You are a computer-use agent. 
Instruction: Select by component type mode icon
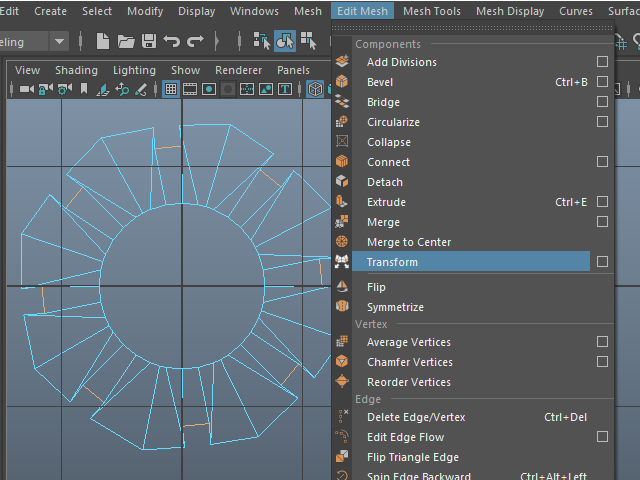308,41
